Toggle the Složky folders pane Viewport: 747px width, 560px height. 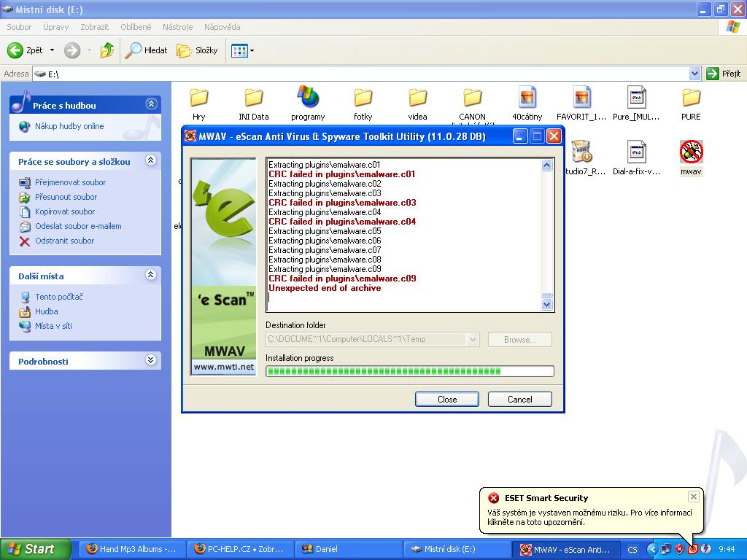coord(197,50)
